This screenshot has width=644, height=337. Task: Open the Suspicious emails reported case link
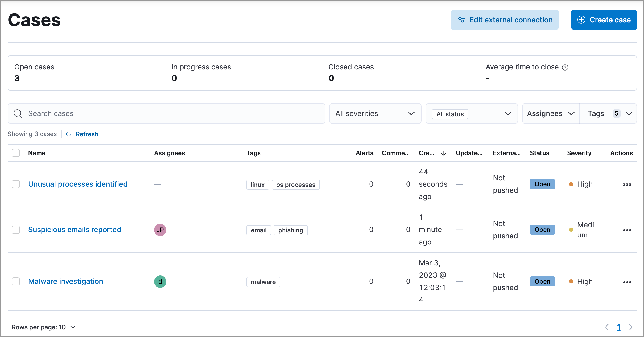[x=74, y=229]
